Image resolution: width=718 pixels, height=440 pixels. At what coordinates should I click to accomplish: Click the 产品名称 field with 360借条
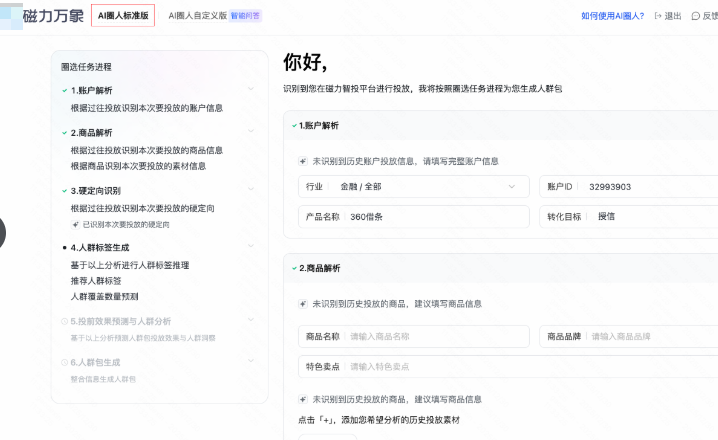tap(413, 217)
